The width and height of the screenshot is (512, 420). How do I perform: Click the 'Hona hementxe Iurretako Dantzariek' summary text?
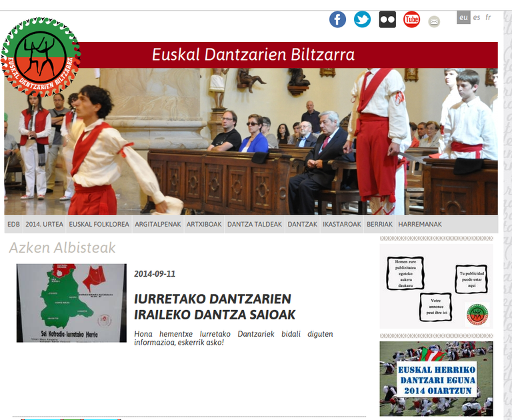(x=233, y=338)
